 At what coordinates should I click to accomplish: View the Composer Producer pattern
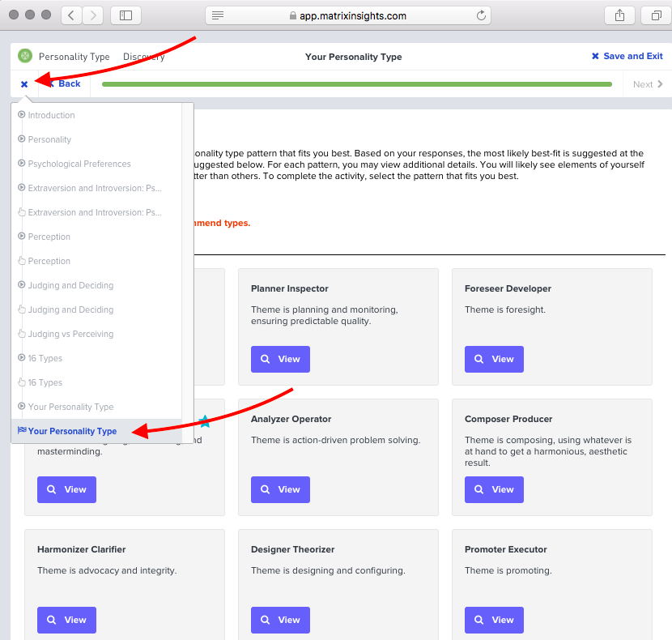[494, 489]
